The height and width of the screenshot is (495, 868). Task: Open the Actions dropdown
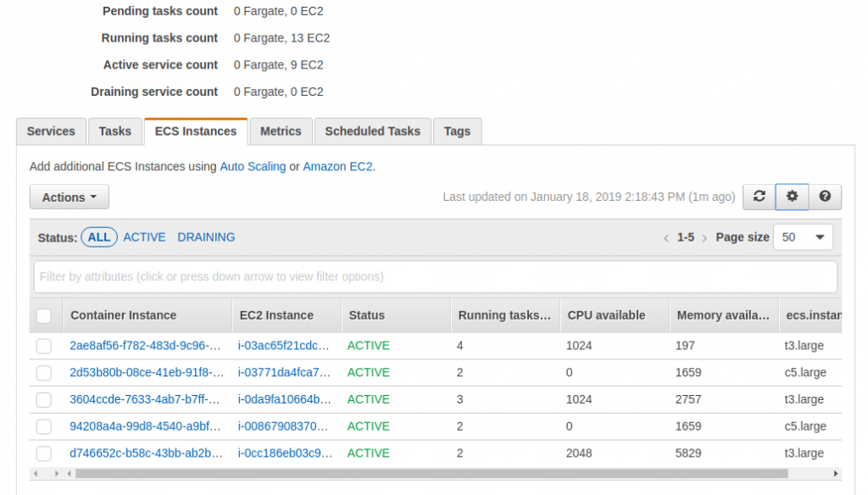tap(70, 197)
